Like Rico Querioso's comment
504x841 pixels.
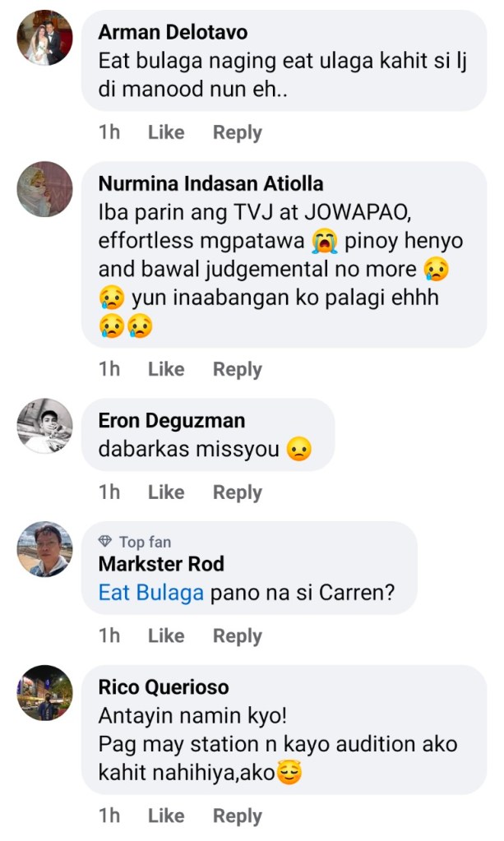point(166,816)
